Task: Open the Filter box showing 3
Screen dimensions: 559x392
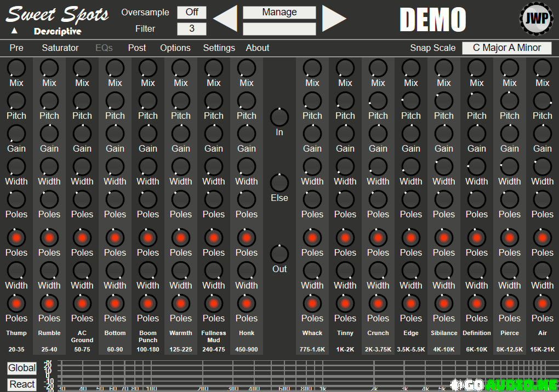Action: (192, 28)
